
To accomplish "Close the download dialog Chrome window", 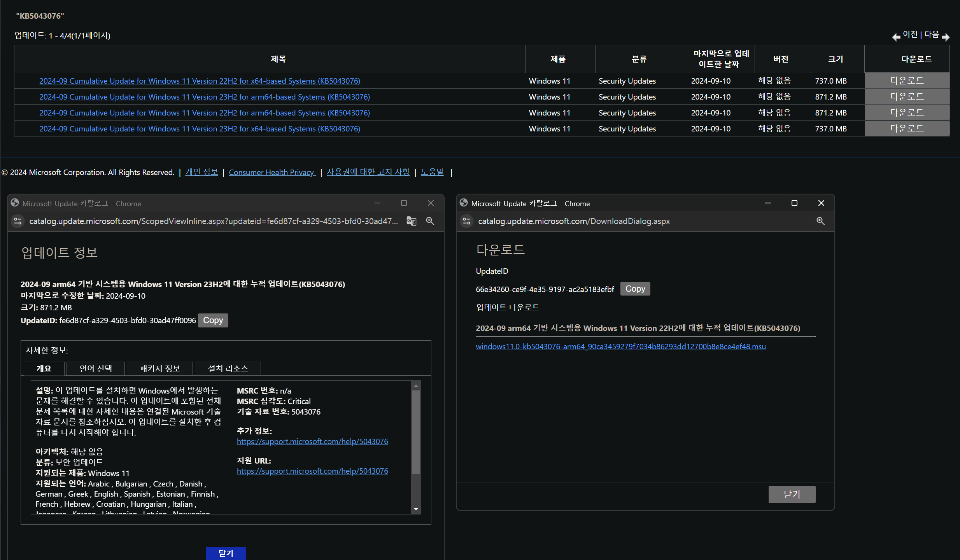I will click(821, 203).
